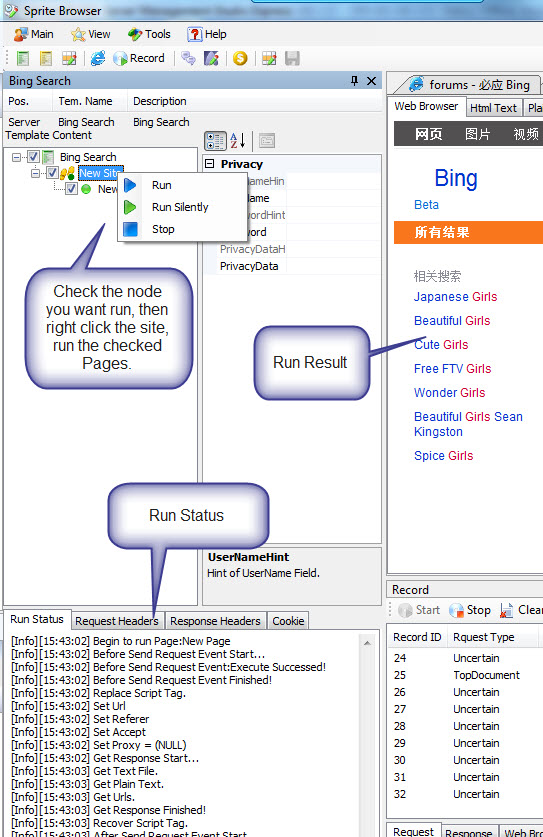Click the grid-with-pencil icon beside the floppy disk

(269, 58)
